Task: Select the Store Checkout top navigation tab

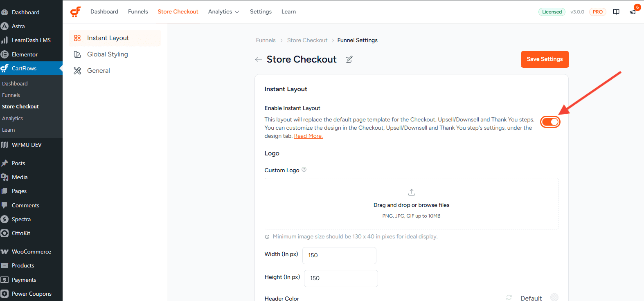Action: (x=178, y=12)
